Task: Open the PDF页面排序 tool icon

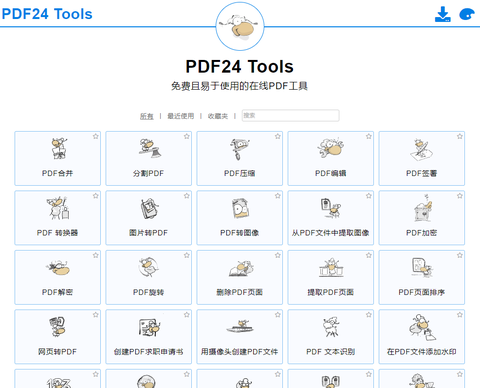Action: tap(422, 267)
